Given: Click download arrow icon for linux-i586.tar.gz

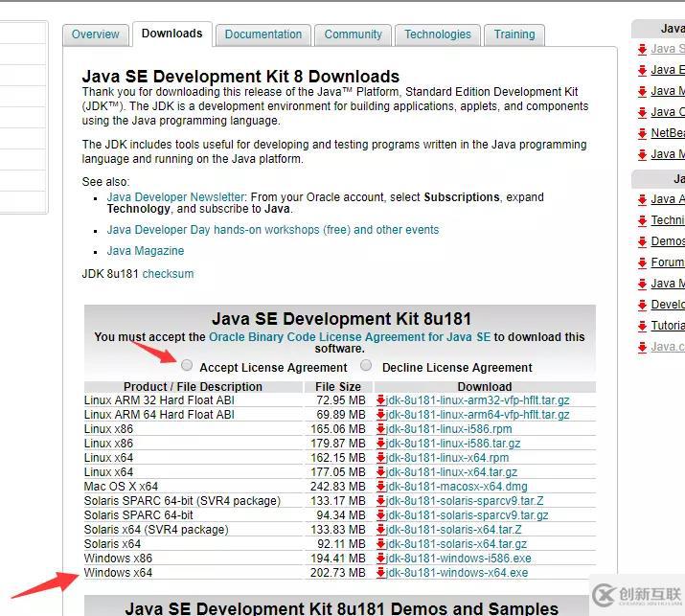Looking at the screenshot, I should point(381,444).
